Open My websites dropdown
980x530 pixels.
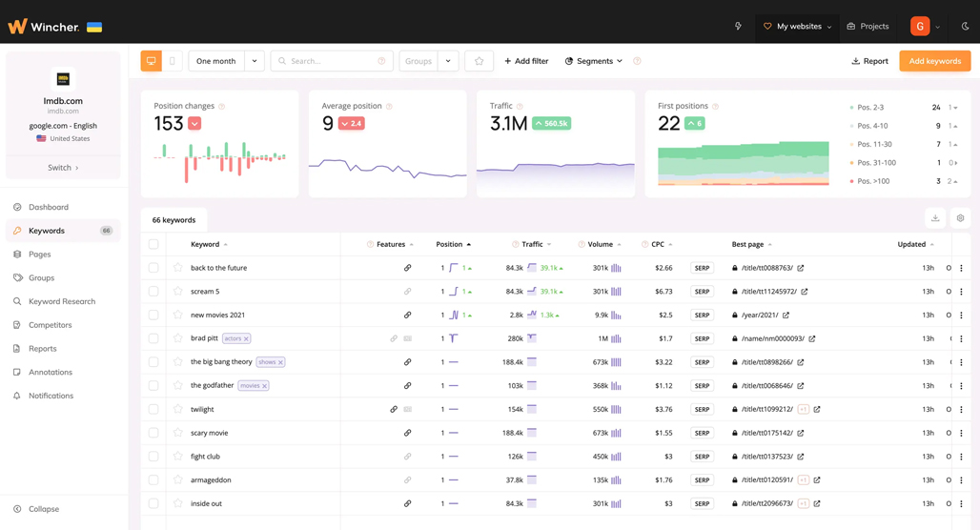click(x=798, y=27)
